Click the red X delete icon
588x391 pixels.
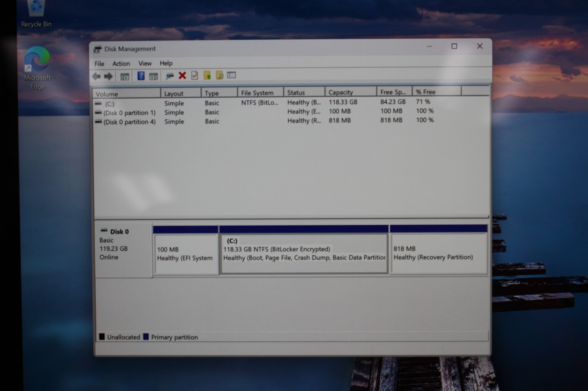tap(182, 75)
